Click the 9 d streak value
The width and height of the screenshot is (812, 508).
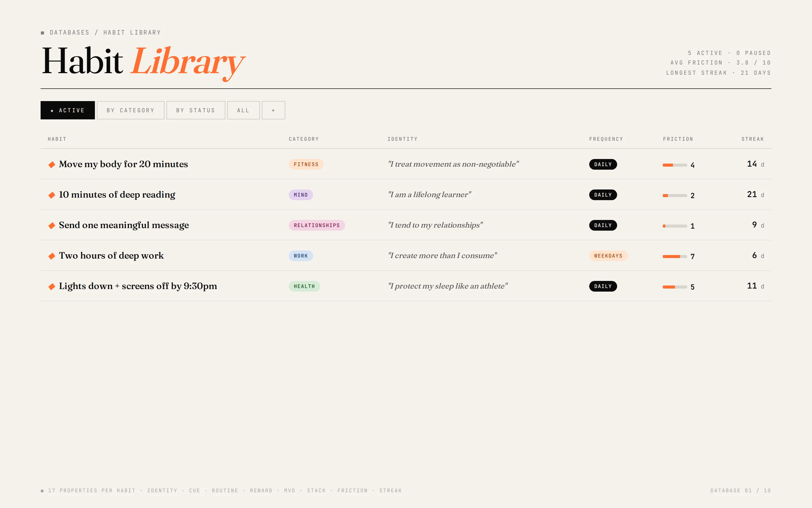pyautogui.click(x=758, y=225)
